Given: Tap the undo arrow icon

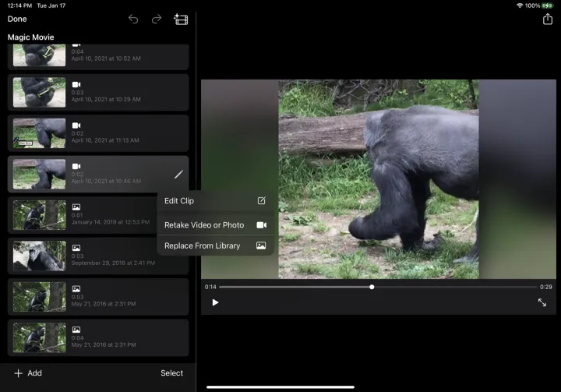Looking at the screenshot, I should (133, 19).
